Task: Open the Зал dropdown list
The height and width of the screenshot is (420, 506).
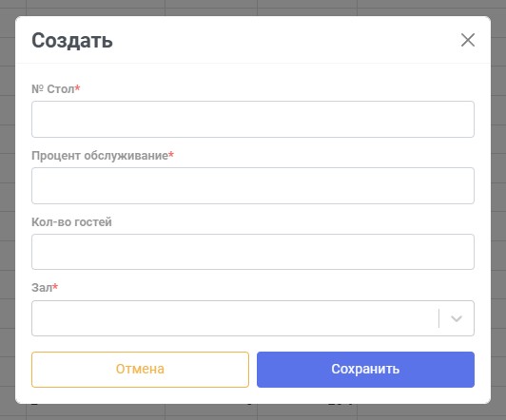Action: coord(253,318)
